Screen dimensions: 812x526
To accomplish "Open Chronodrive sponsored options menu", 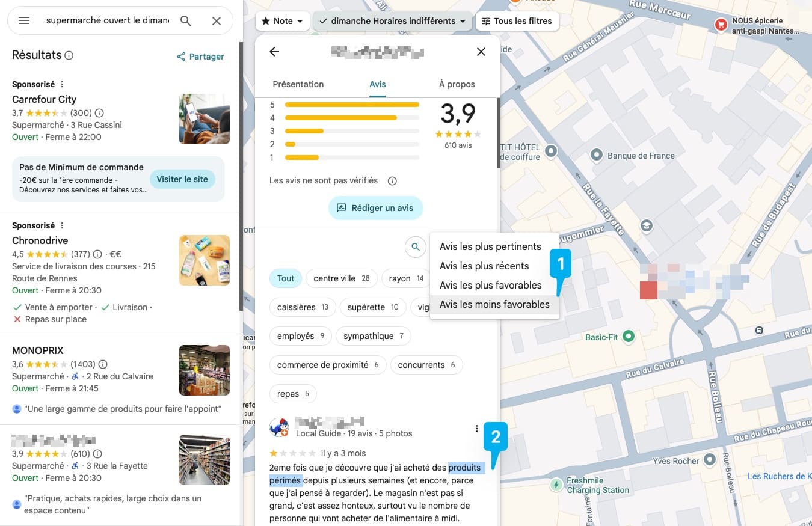I will [61, 225].
